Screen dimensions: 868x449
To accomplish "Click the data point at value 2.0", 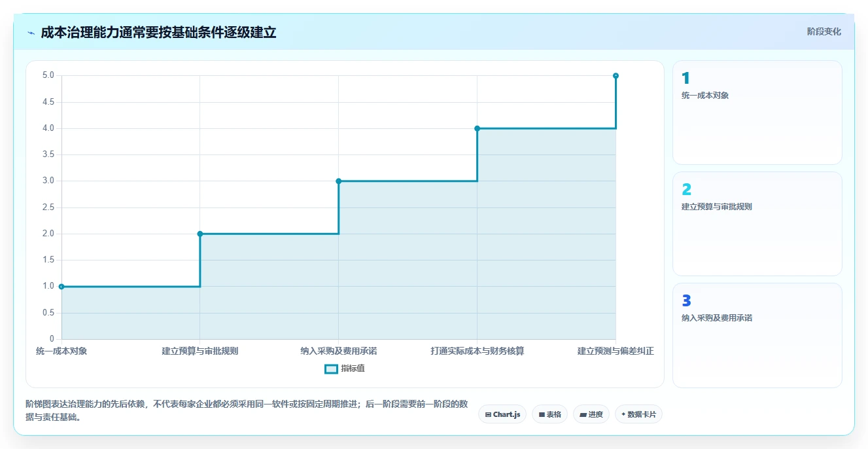I will 200,234.
